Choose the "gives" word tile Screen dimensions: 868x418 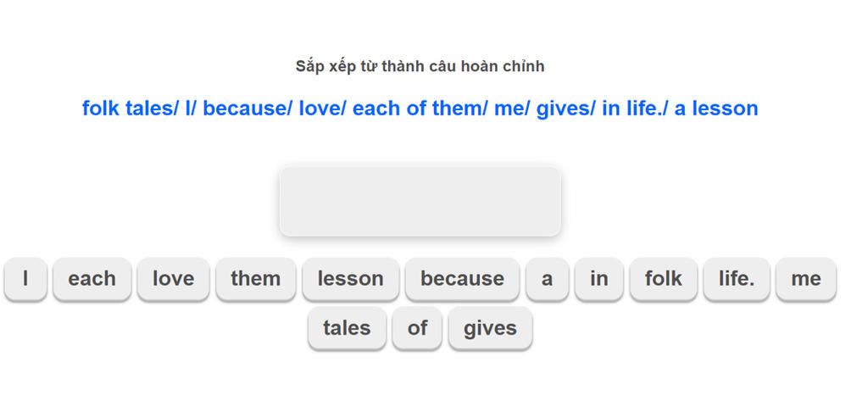(490, 328)
